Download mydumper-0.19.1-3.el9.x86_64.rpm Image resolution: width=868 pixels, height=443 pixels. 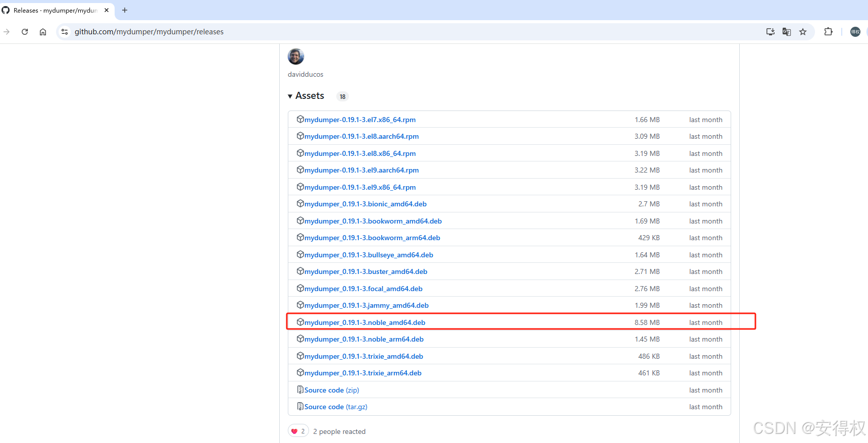click(x=360, y=187)
